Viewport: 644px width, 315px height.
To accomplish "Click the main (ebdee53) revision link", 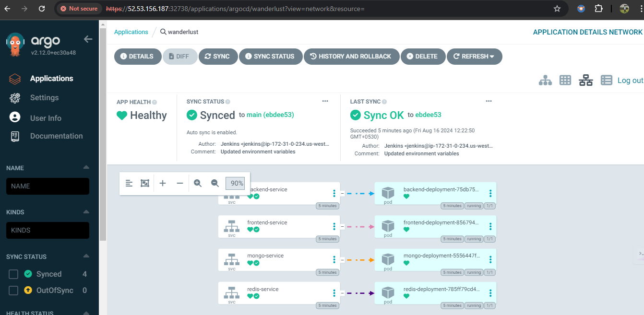I will [x=270, y=115].
